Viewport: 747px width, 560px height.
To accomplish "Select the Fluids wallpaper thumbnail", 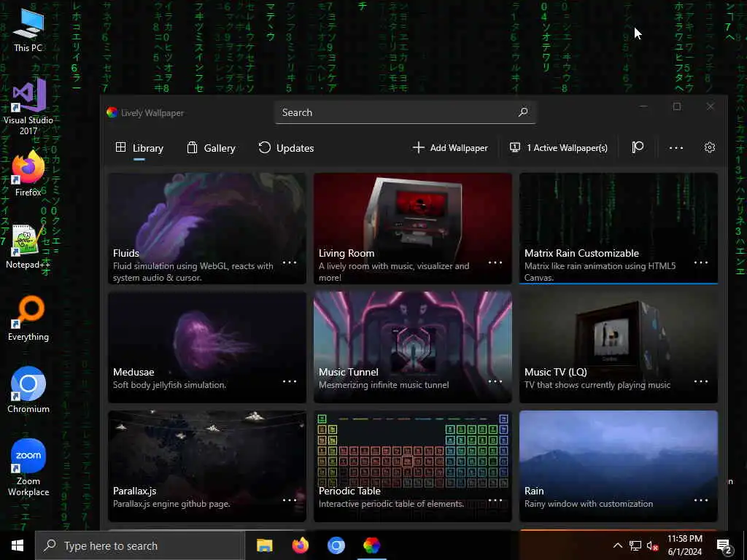I will (207, 228).
